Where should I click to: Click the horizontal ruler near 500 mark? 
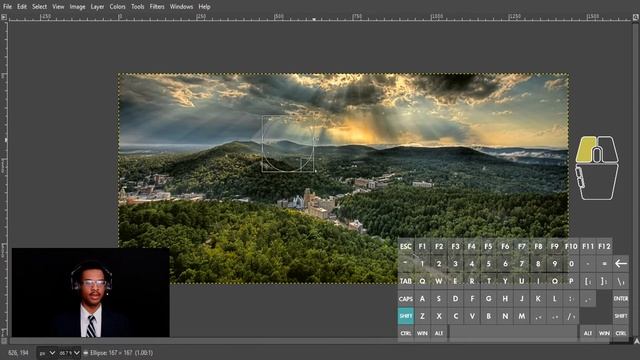coord(279,17)
